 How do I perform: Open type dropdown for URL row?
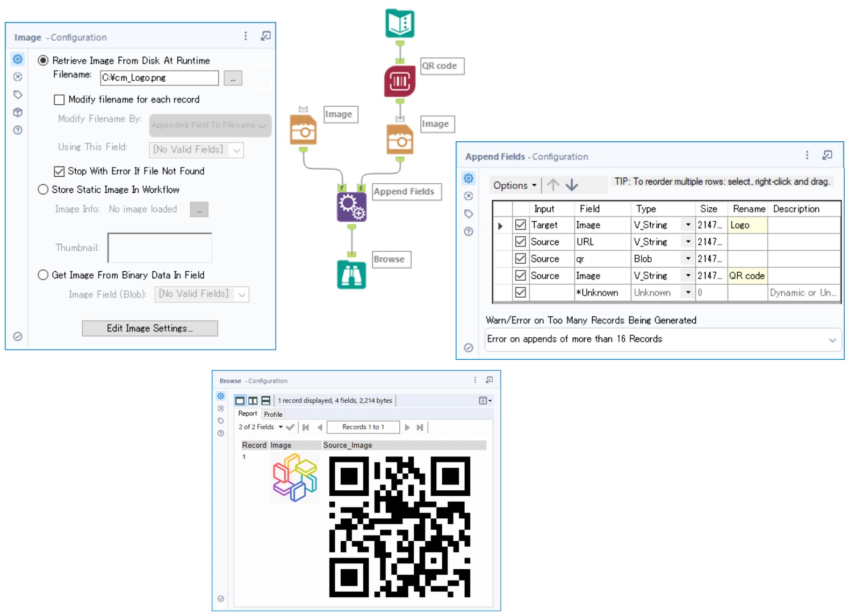pyautogui.click(x=688, y=242)
